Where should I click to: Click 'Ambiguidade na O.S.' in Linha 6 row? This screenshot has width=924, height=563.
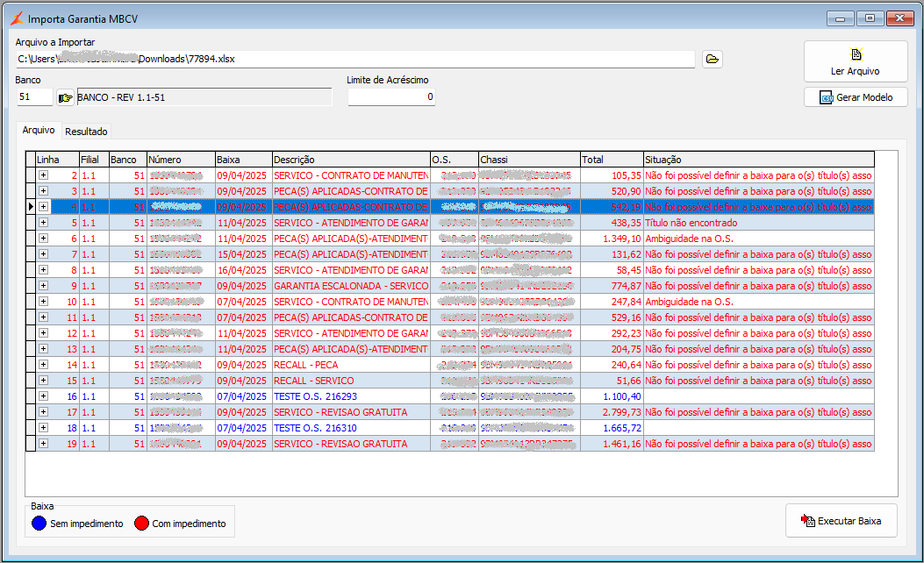pyautogui.click(x=758, y=239)
